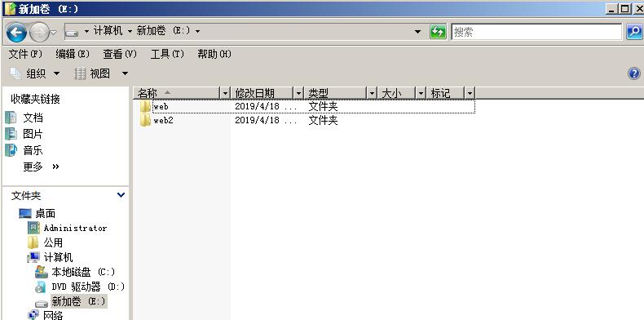Open recent pages dropdown beside forward arrow
Screen dimensions: 644x320
(53, 33)
